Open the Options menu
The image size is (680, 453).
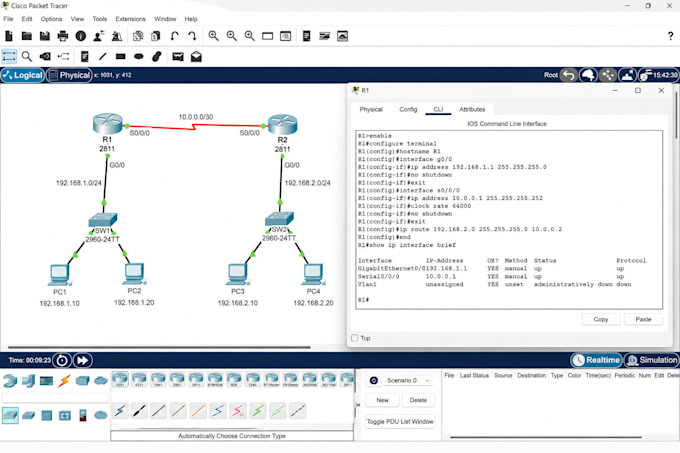pos(51,19)
